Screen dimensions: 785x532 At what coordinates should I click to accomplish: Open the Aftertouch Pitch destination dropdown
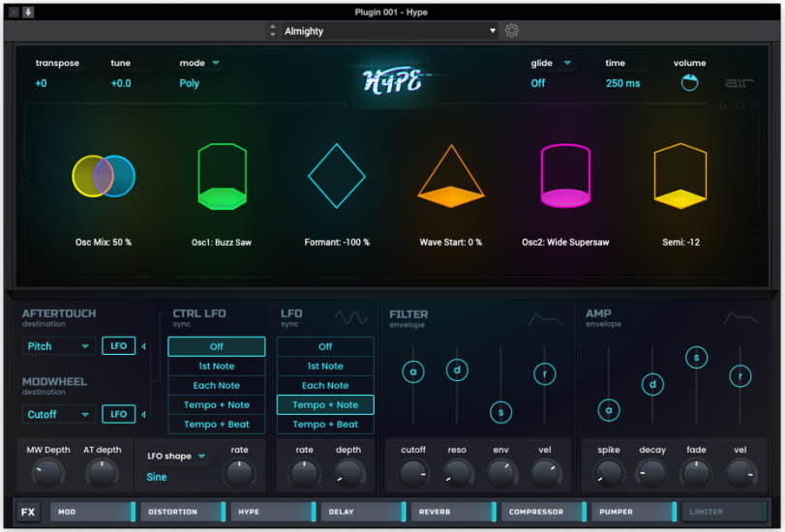[59, 346]
